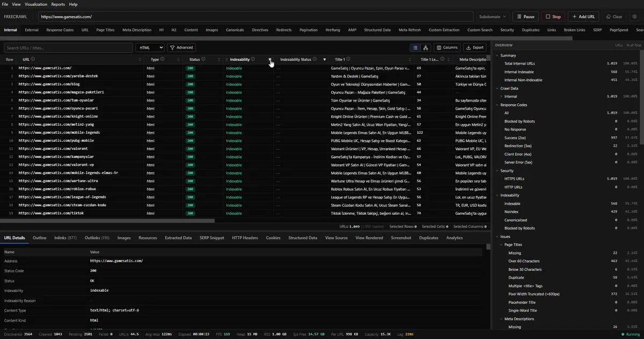This screenshot has width=644, height=339.
Task: Open the Reports menu
Action: (x=58, y=4)
